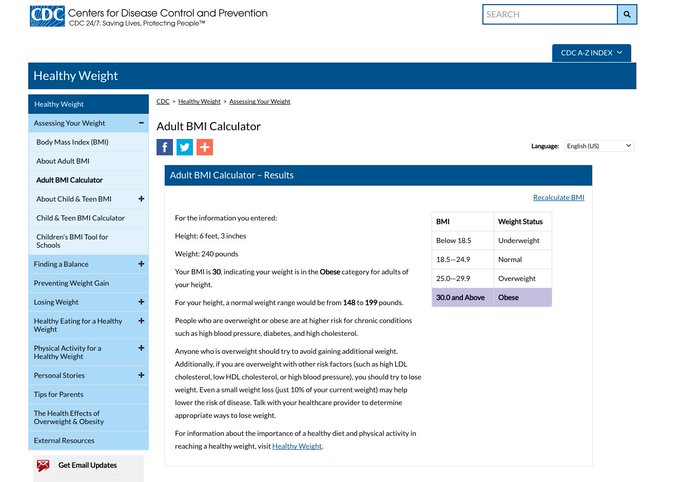Open Healthy Weight sidebar header

point(88,104)
